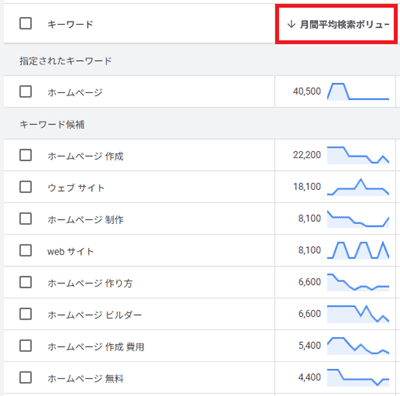Open trend sparkline for ホームページ 制作 row

tap(358, 219)
